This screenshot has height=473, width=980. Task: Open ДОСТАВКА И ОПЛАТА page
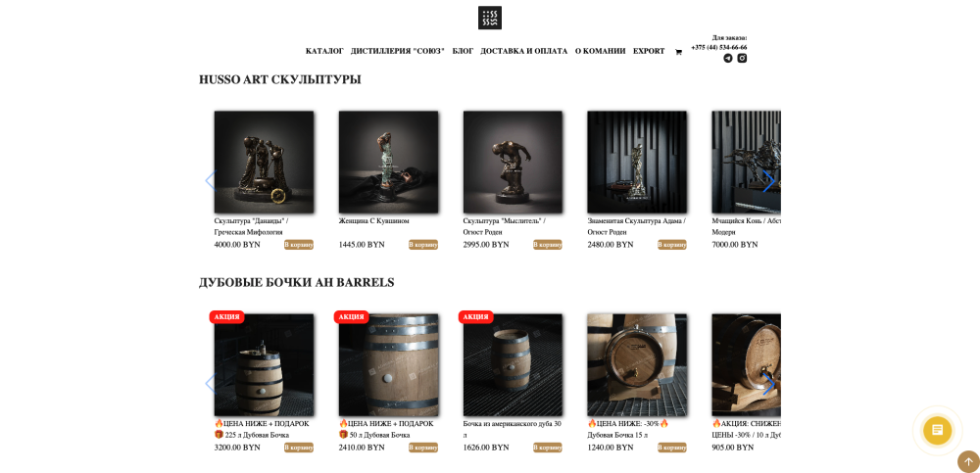tap(523, 51)
